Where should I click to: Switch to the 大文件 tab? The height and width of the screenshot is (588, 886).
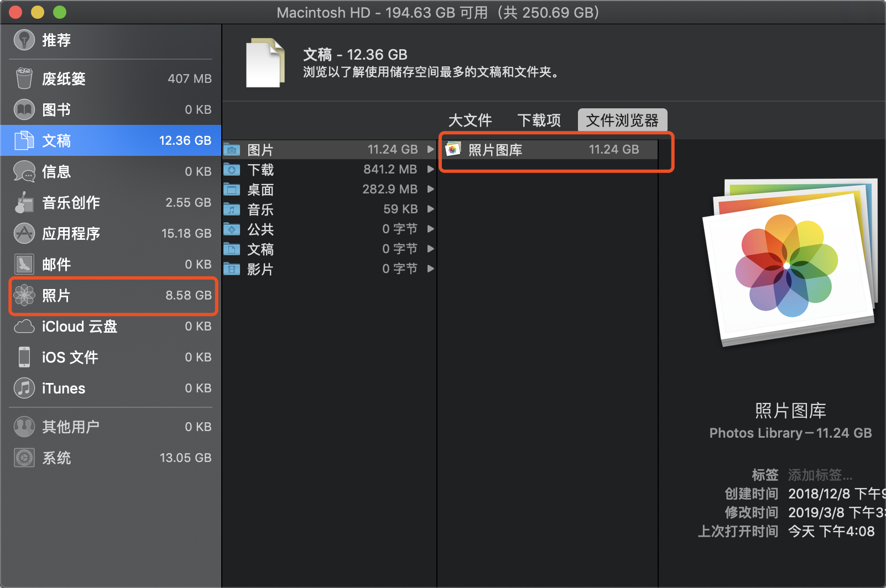[470, 120]
